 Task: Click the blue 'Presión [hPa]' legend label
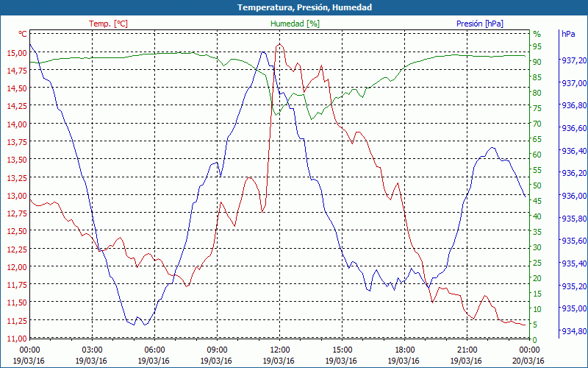(x=480, y=24)
